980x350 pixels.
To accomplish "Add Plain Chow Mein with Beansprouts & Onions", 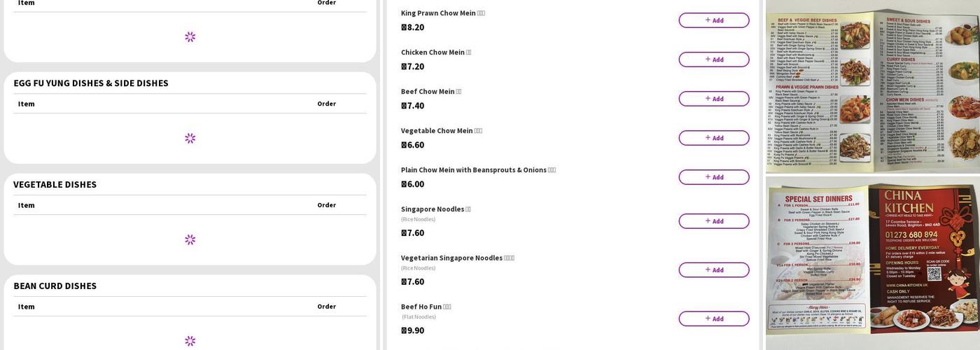I will point(713,177).
